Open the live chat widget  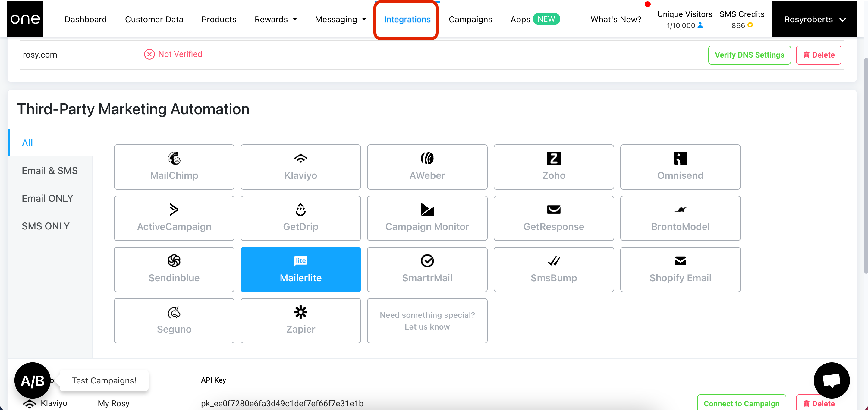coord(831,380)
